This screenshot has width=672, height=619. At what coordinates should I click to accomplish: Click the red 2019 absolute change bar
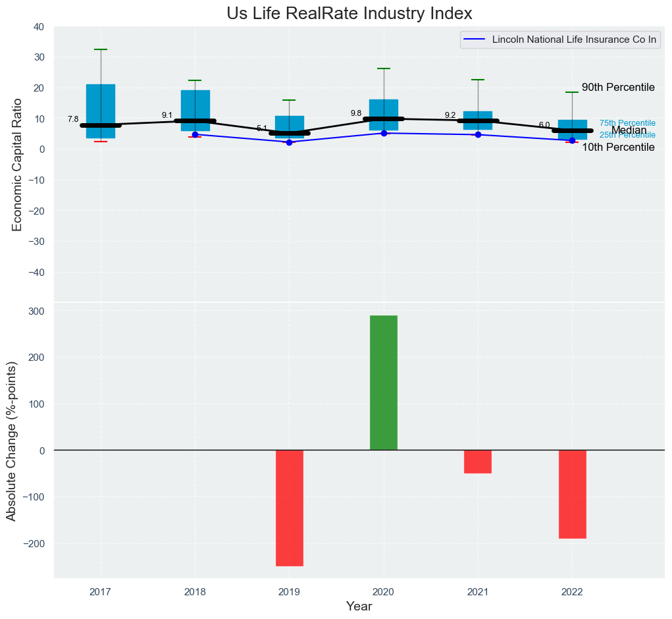[290, 508]
